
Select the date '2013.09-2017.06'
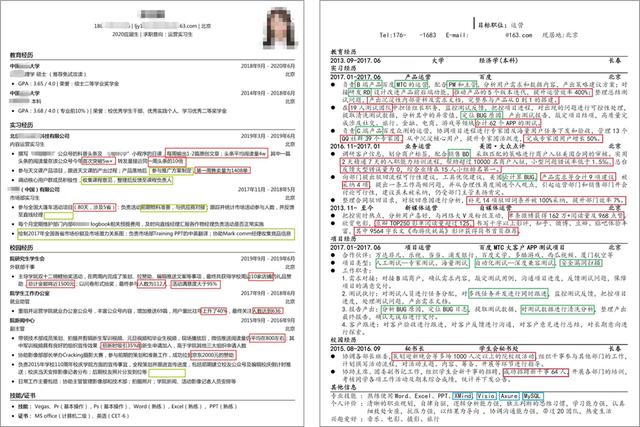coord(356,60)
